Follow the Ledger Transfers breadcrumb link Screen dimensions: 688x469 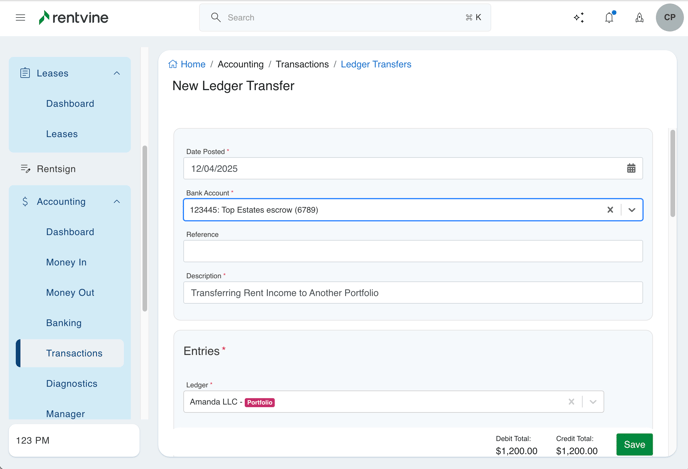pos(376,64)
